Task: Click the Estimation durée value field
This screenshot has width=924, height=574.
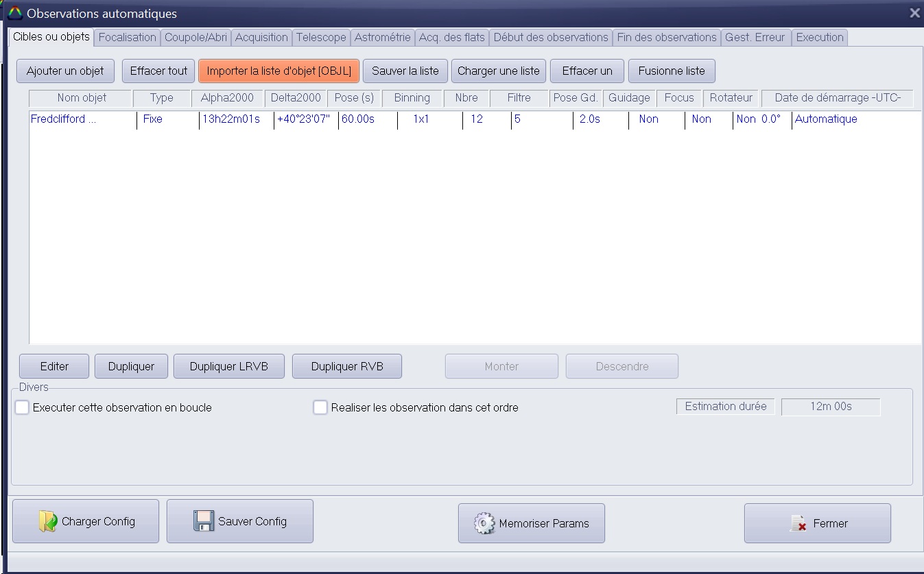Action: point(830,407)
